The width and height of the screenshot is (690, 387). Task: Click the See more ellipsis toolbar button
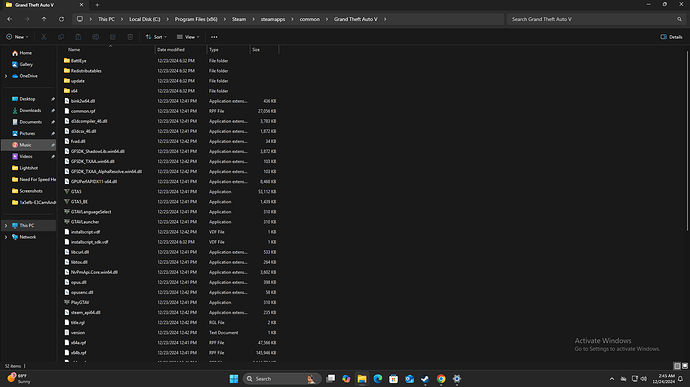214,37
